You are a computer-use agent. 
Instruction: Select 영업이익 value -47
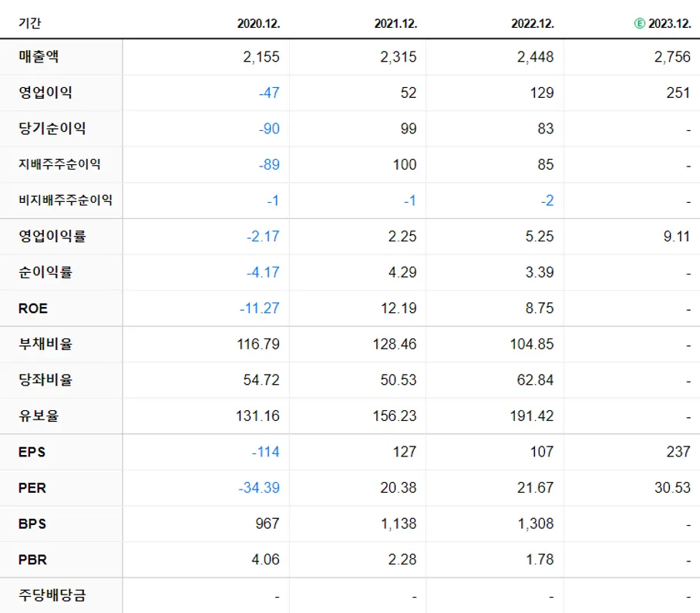click(269, 93)
